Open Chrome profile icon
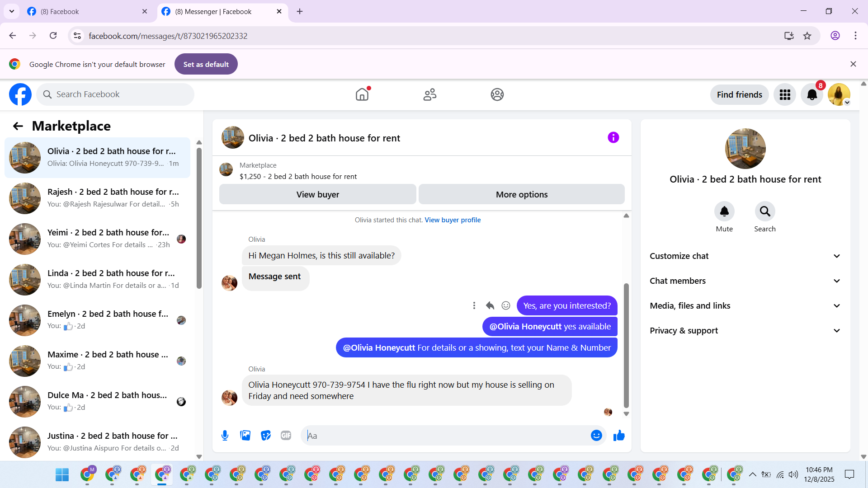Viewport: 868px width, 488px height. pos(835,36)
